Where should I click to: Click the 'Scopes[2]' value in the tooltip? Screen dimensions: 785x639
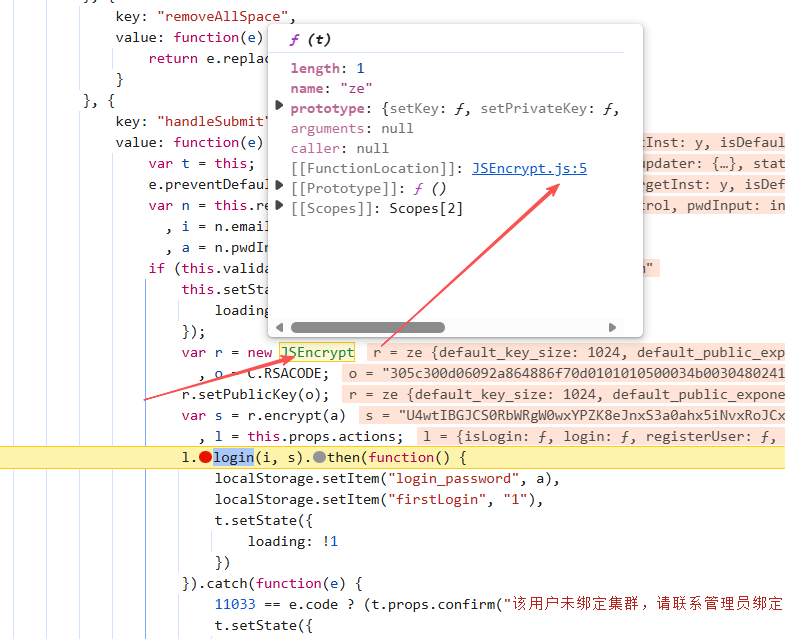[426, 209]
